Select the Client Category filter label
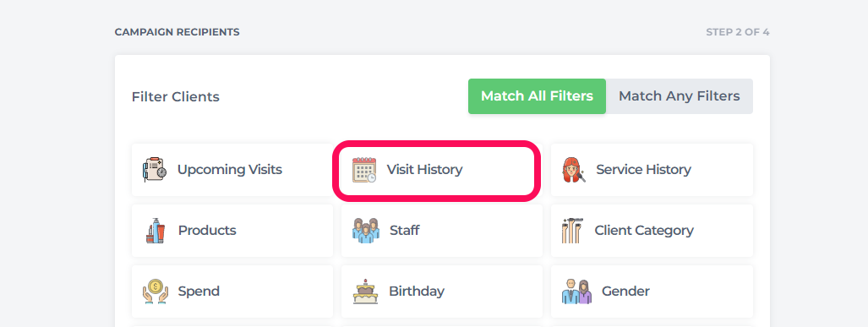Image resolution: width=868 pixels, height=327 pixels. [644, 231]
